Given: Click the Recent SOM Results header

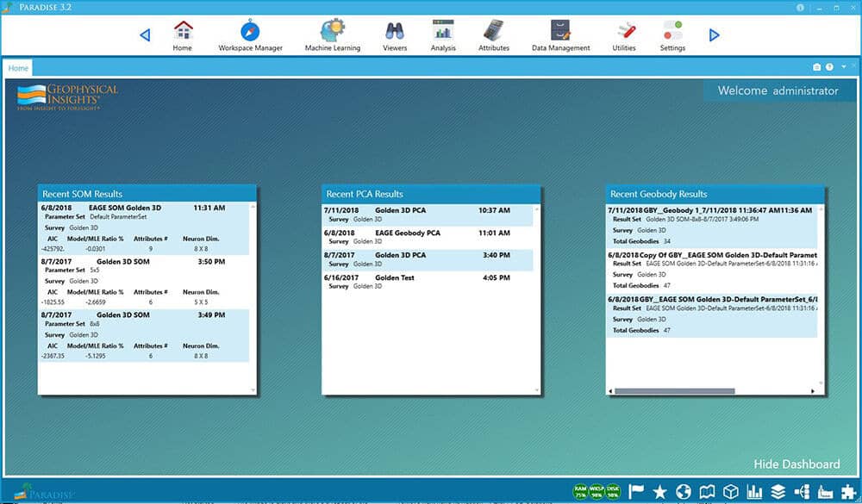Looking at the screenshot, I should (x=147, y=194).
